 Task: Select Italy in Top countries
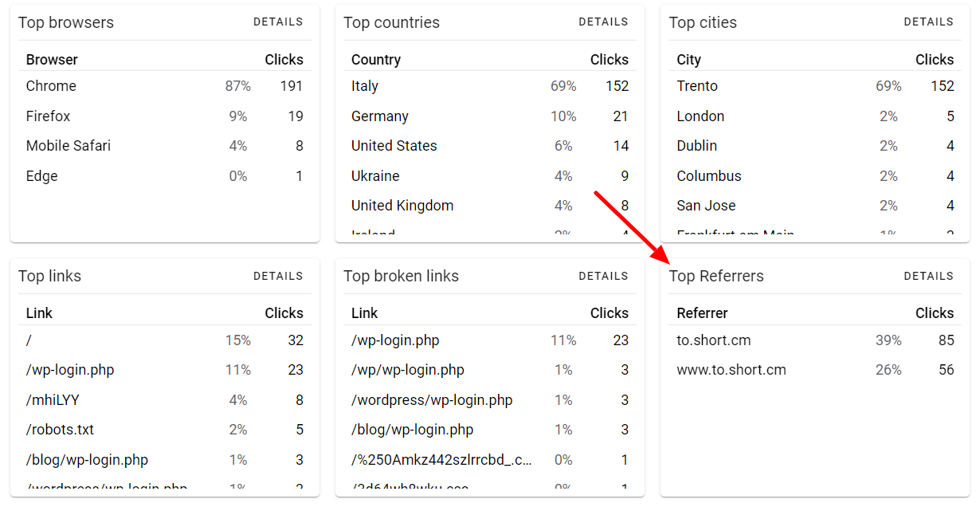click(x=365, y=85)
